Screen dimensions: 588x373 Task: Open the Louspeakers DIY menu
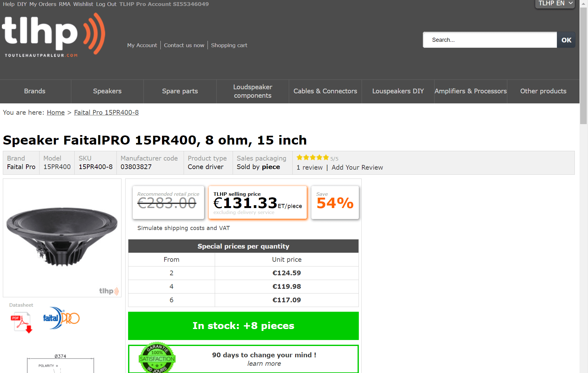398,91
